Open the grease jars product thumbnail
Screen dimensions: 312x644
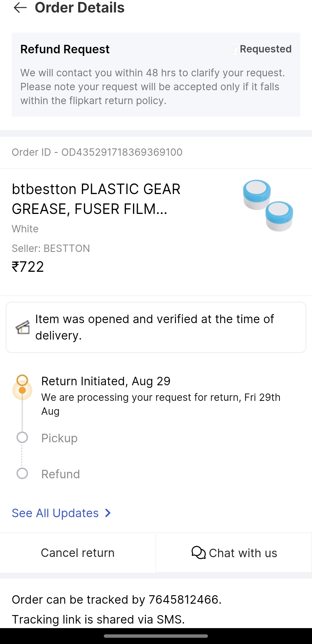[268, 205]
